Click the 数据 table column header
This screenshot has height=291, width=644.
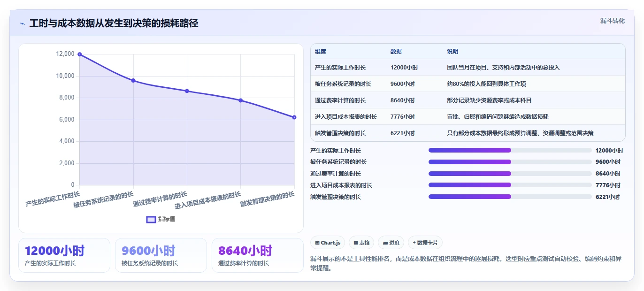click(396, 52)
